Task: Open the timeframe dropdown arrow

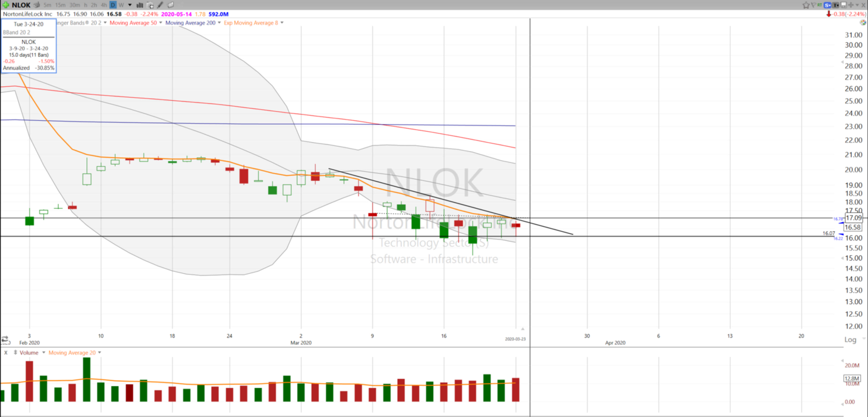Action: pos(130,5)
